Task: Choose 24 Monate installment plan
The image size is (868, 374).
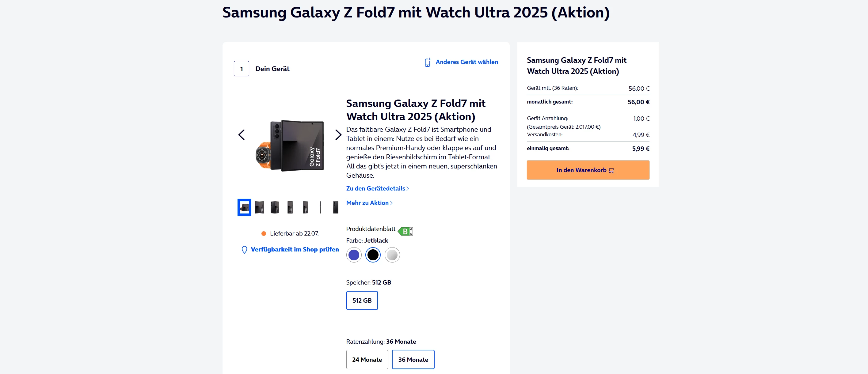Action: tap(367, 359)
